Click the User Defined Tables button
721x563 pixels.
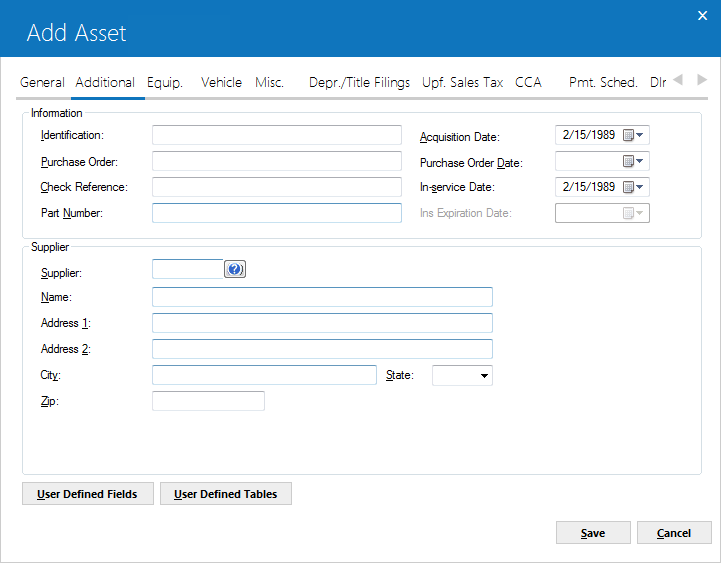click(226, 494)
